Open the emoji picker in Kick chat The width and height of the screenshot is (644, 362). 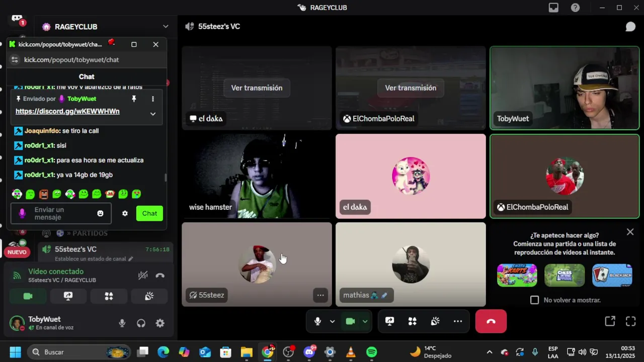[x=100, y=213]
